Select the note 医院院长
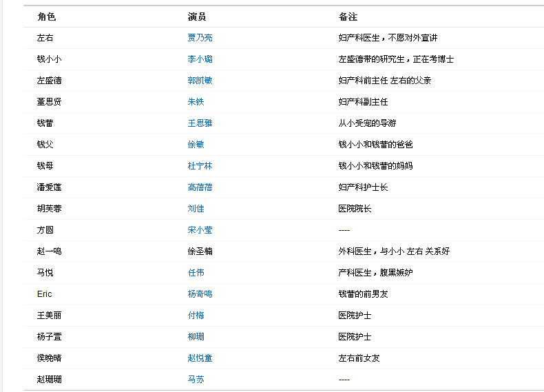The image size is (544, 392). 355,209
